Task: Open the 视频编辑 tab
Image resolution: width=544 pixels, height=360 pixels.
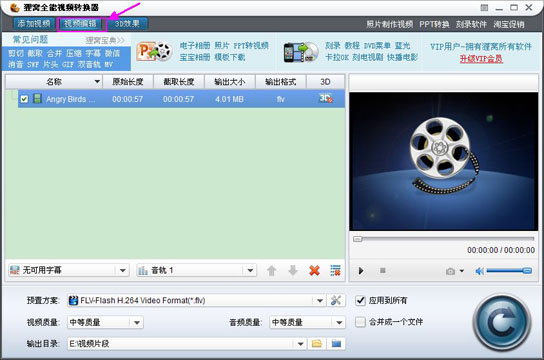Action: click(x=80, y=24)
